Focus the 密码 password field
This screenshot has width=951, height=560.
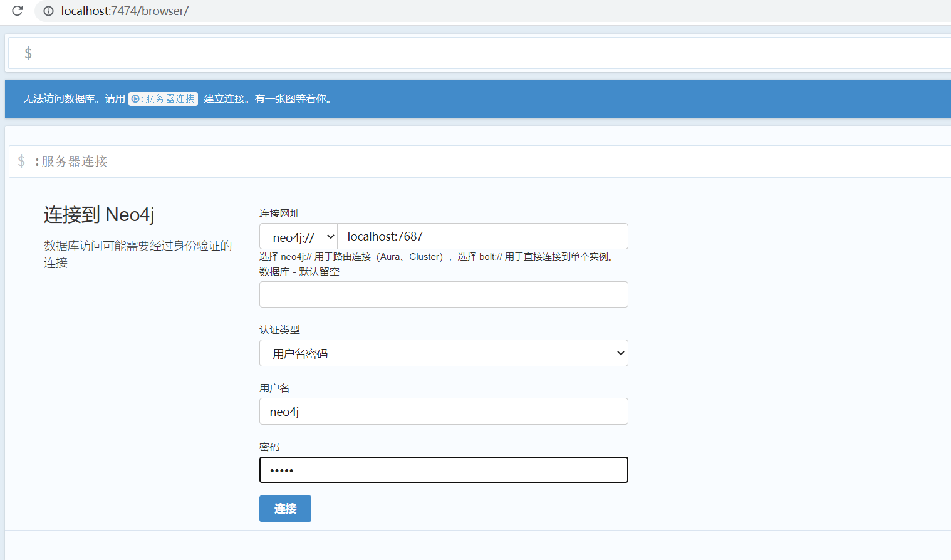coord(444,470)
